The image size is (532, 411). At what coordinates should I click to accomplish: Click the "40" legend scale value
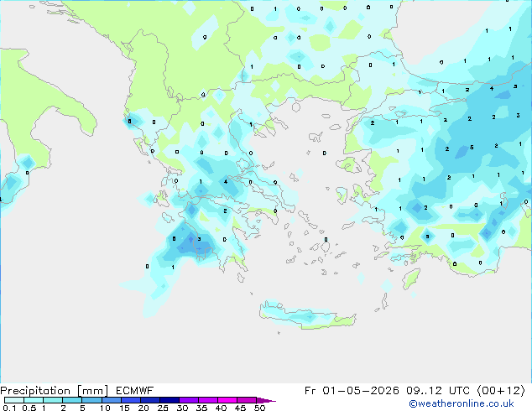click(221, 408)
